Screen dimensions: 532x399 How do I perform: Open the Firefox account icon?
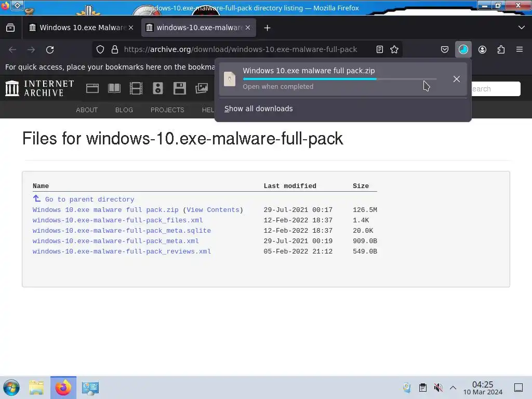click(x=482, y=49)
